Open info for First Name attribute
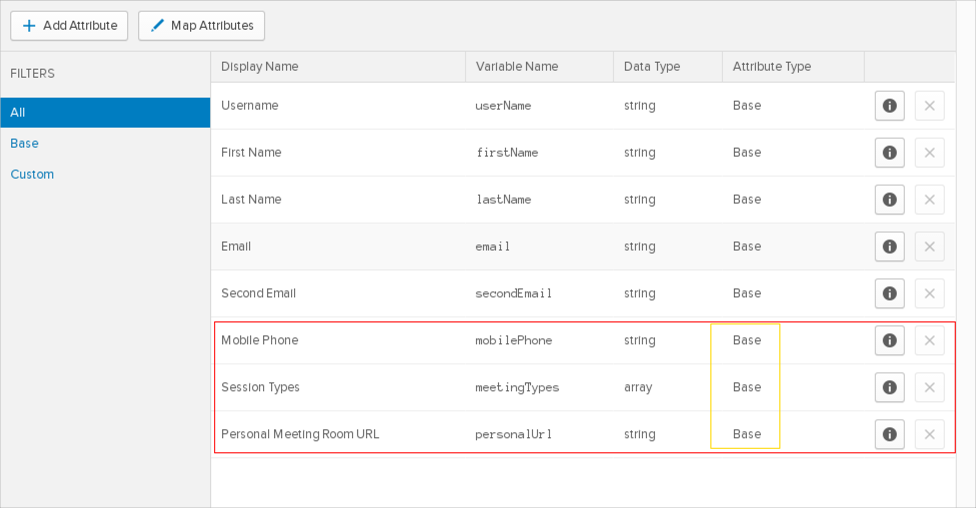This screenshot has height=508, width=976. pyautogui.click(x=889, y=153)
